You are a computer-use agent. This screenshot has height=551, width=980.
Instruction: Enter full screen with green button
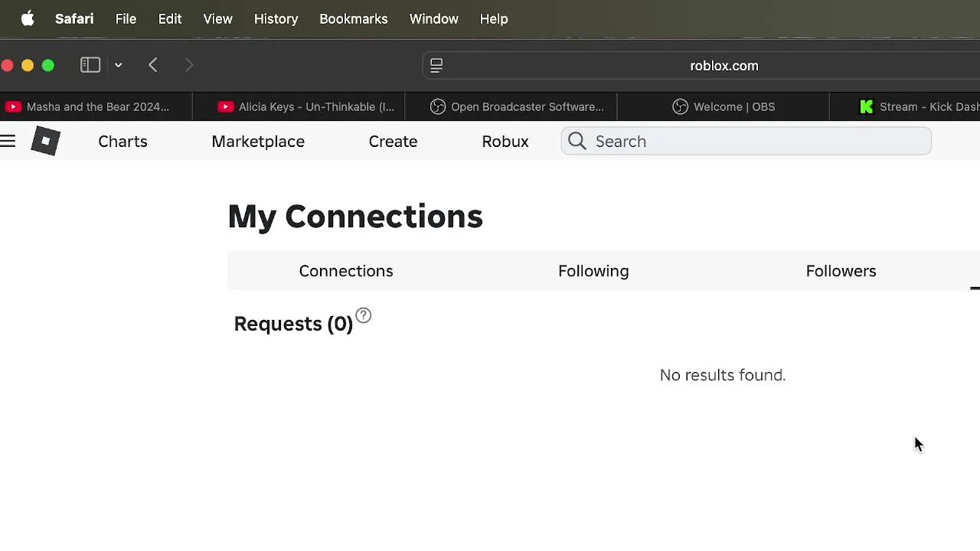(48, 66)
